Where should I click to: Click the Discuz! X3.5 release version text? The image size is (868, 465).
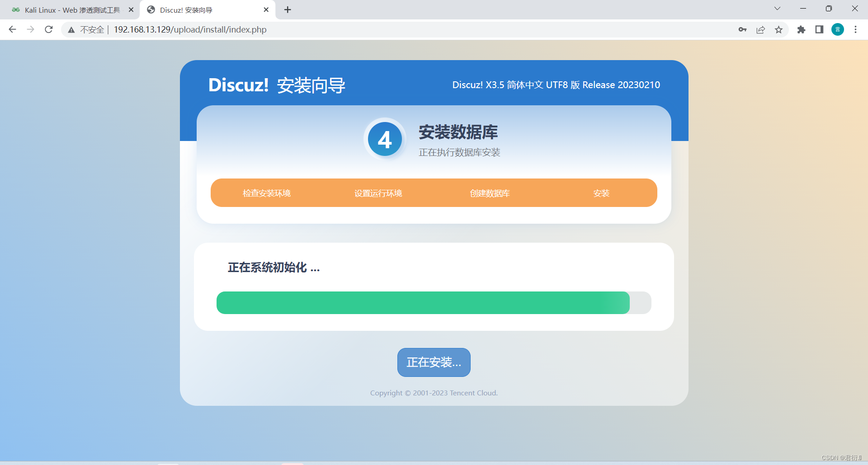tap(556, 85)
